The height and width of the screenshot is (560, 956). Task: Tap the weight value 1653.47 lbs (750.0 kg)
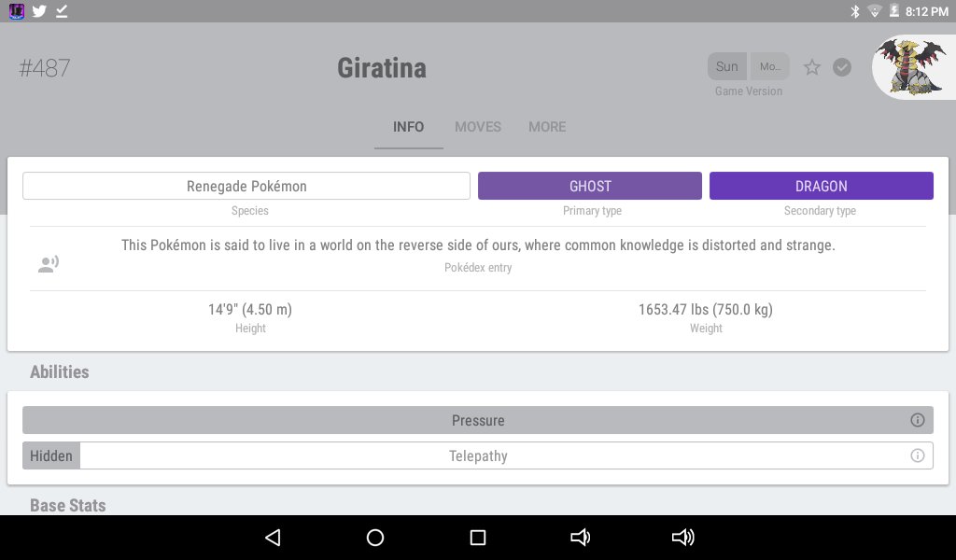[x=706, y=310]
